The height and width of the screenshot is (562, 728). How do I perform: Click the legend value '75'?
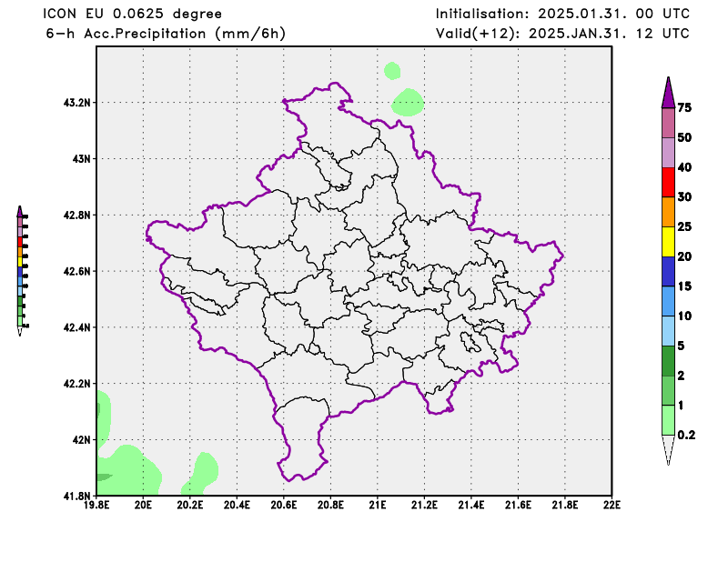684,107
